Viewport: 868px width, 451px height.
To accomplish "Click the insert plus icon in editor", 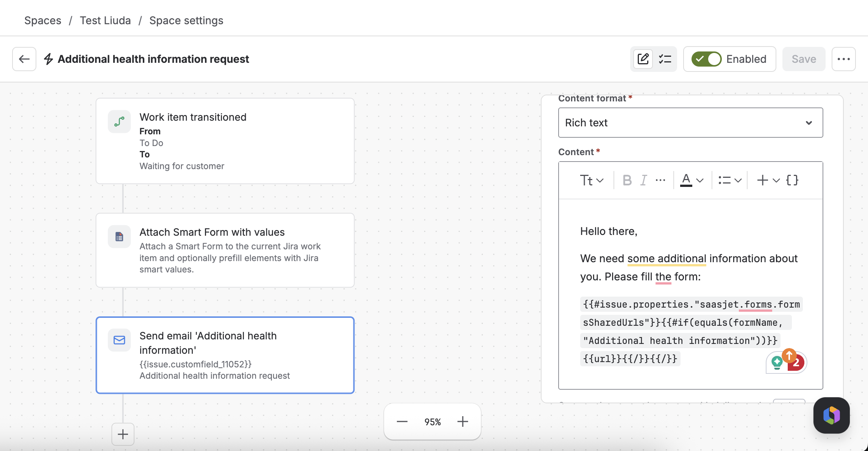I will (762, 180).
